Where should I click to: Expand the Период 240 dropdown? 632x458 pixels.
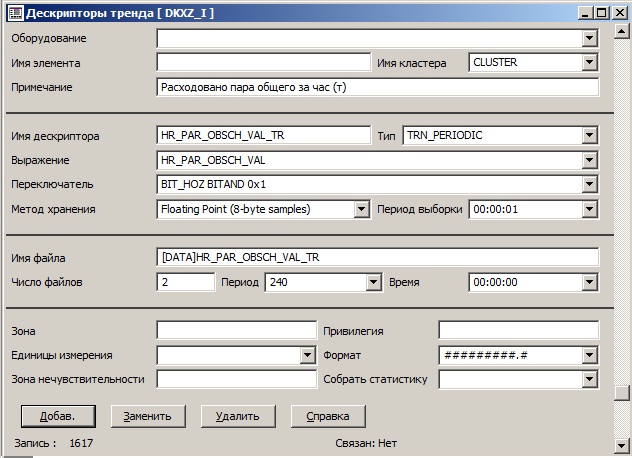point(374,282)
